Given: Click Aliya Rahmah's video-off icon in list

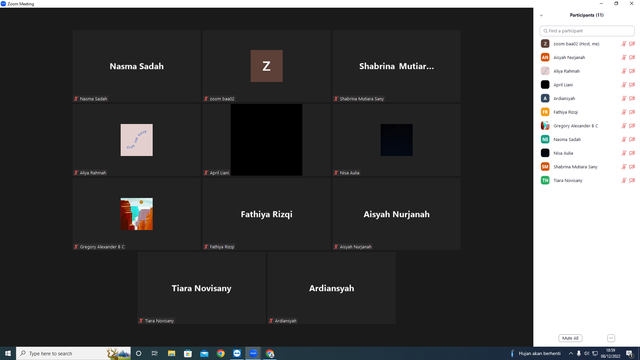Looking at the screenshot, I should [632, 71].
